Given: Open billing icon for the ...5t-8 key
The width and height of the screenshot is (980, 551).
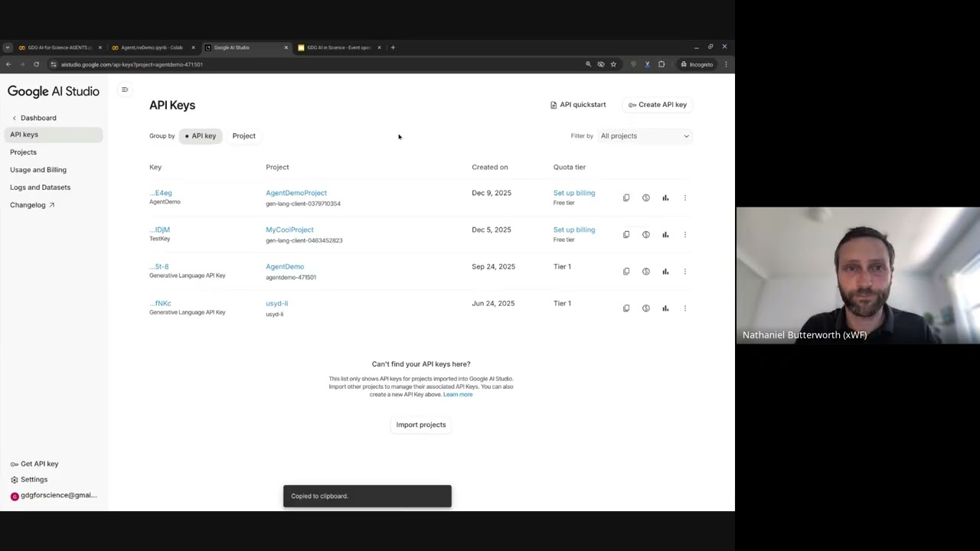Looking at the screenshot, I should [x=646, y=272].
